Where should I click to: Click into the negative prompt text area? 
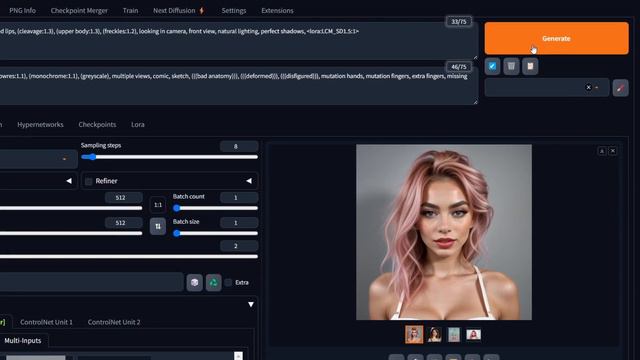[238, 86]
